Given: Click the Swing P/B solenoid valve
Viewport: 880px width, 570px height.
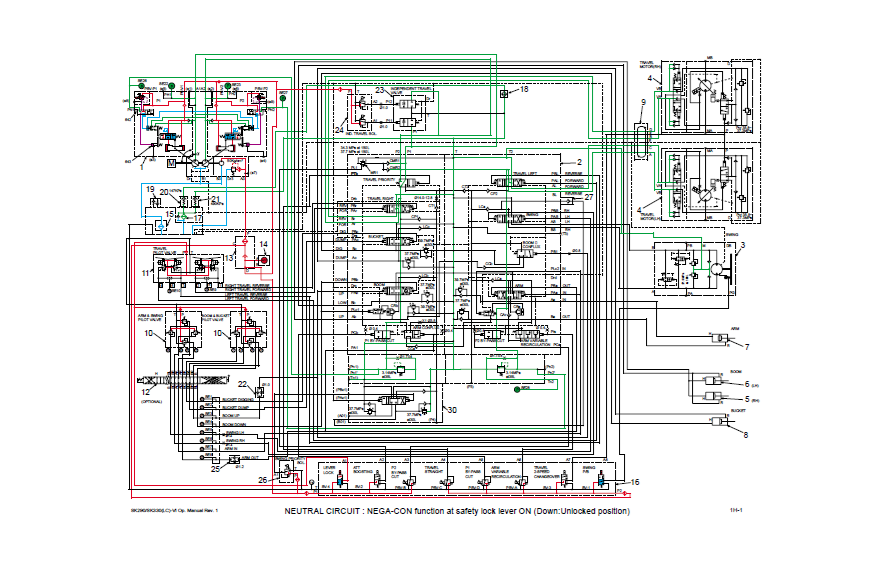Looking at the screenshot, I should click(x=599, y=480).
